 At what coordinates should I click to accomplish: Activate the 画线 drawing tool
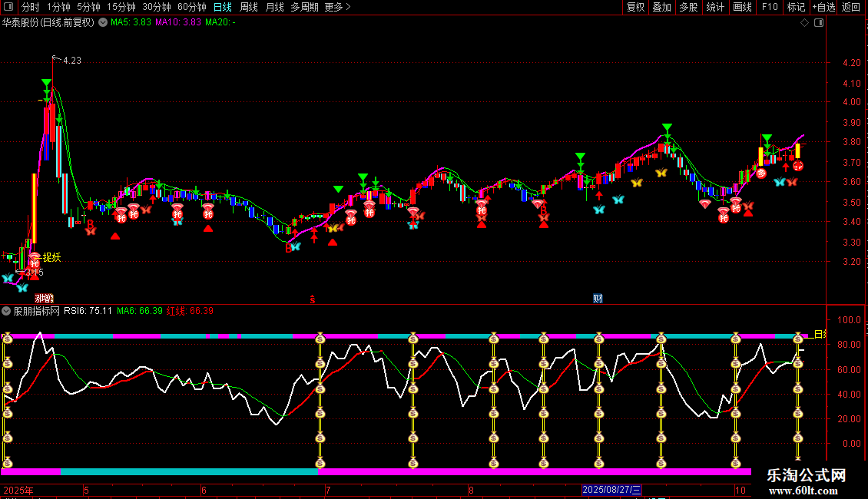(x=742, y=7)
